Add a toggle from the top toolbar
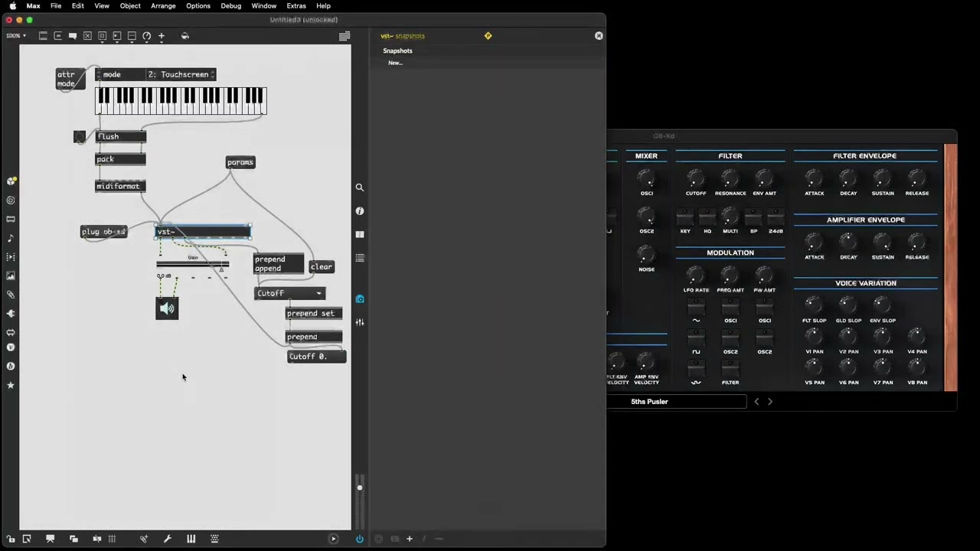The image size is (980, 551). 87,36
